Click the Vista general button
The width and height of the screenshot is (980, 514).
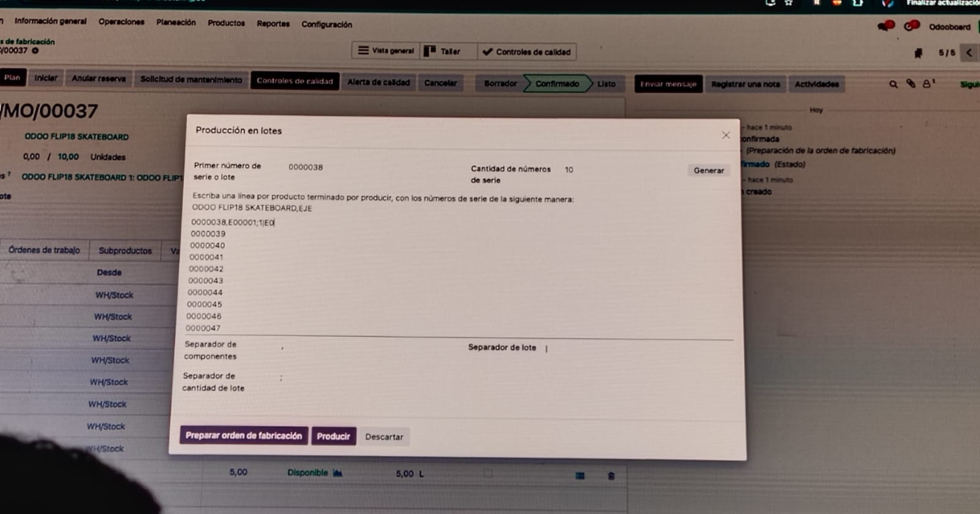(x=385, y=51)
